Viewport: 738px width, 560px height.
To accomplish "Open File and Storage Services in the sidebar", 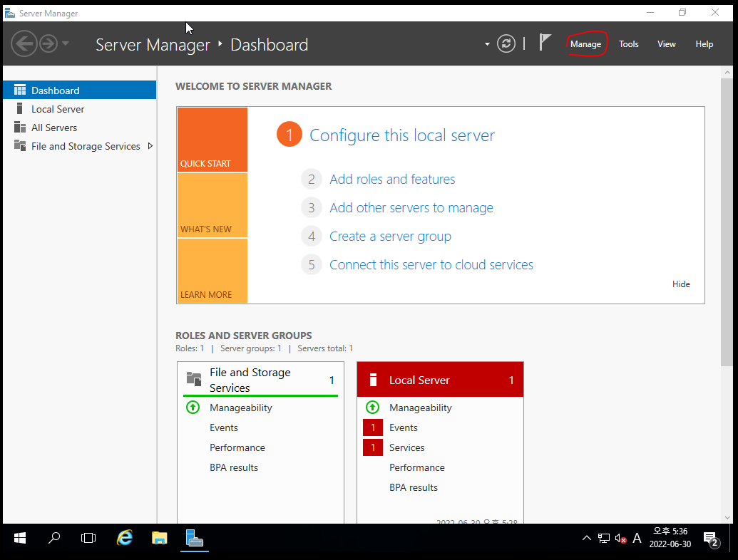I will [x=80, y=146].
